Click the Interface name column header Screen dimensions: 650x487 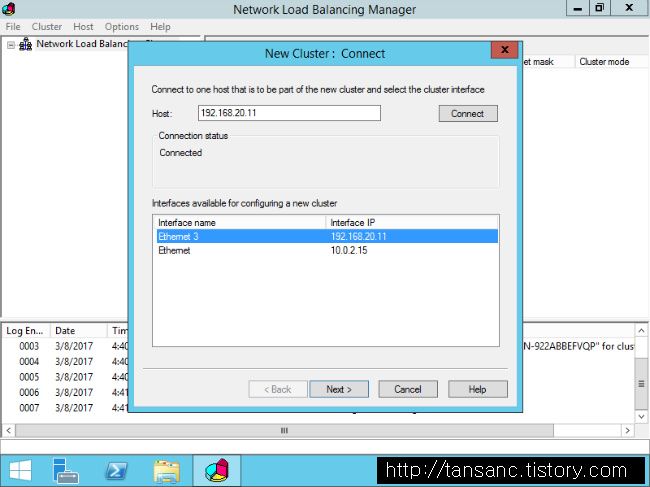click(x=240, y=223)
